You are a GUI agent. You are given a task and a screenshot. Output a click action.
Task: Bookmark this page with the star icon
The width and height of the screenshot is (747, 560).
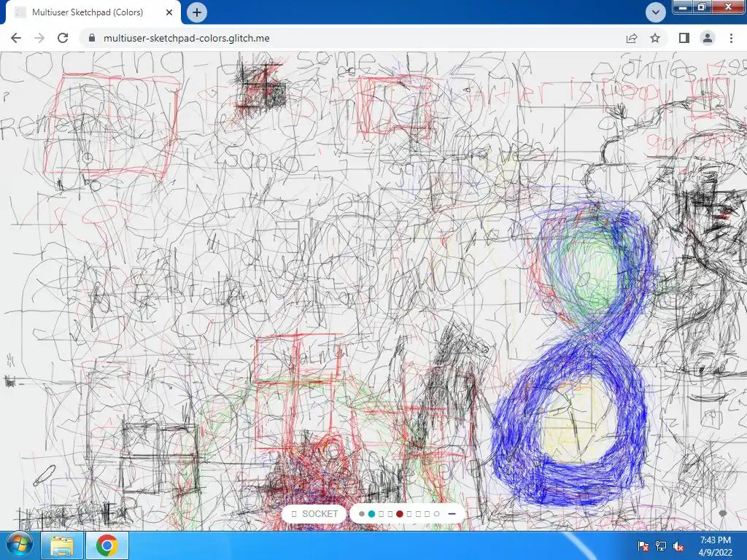pos(655,38)
